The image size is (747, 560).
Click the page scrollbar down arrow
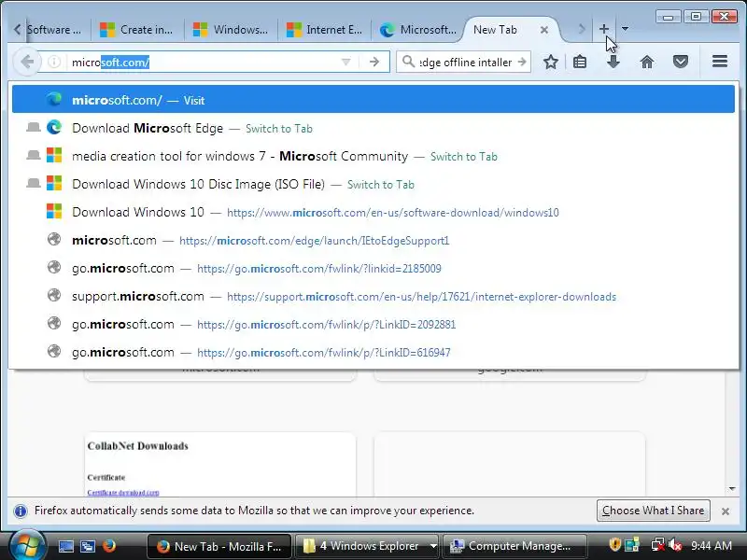pyautogui.click(x=732, y=489)
